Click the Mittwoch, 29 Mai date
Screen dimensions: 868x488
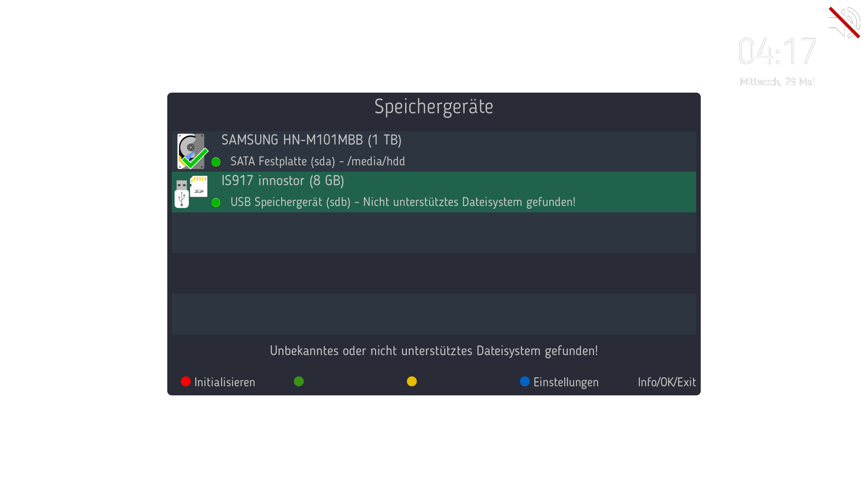click(777, 82)
